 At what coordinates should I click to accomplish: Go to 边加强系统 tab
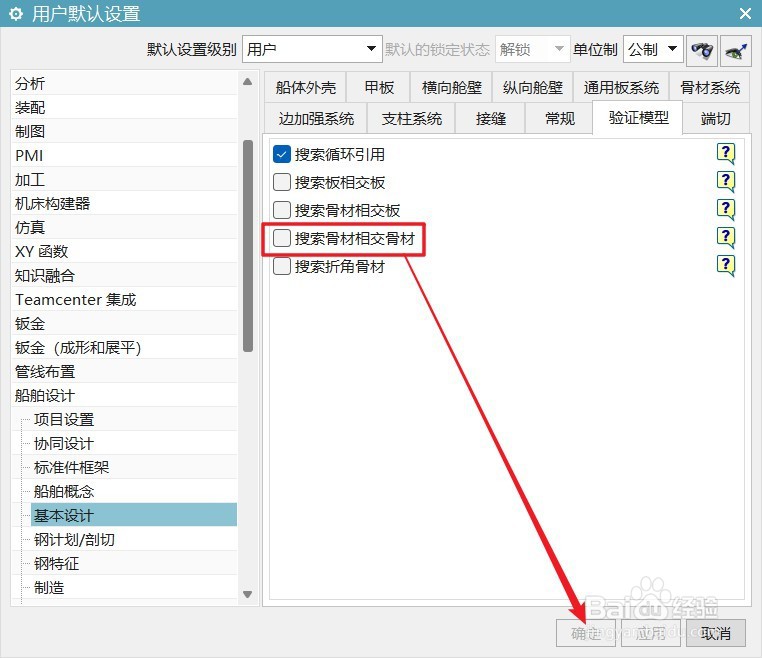click(316, 119)
